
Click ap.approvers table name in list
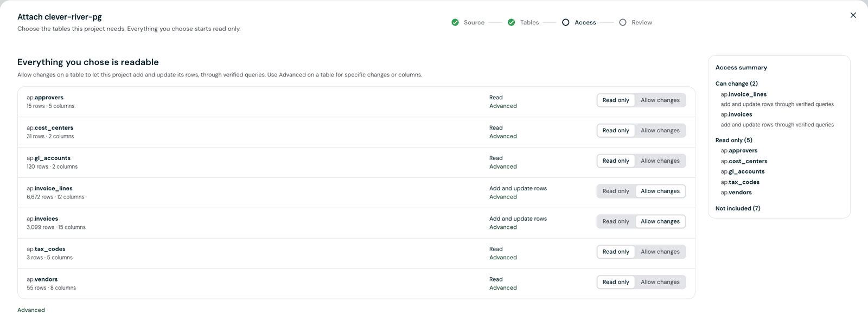[x=45, y=98]
